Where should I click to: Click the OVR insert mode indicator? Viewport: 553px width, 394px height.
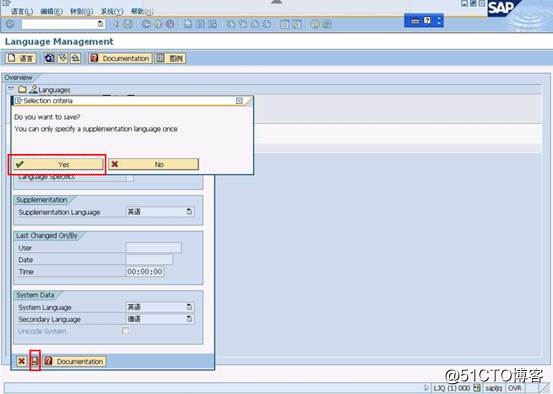(515, 388)
